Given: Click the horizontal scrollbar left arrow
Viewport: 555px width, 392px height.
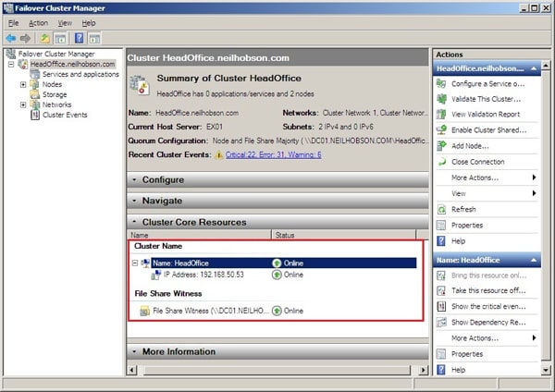Looking at the screenshot, I should [132, 371].
